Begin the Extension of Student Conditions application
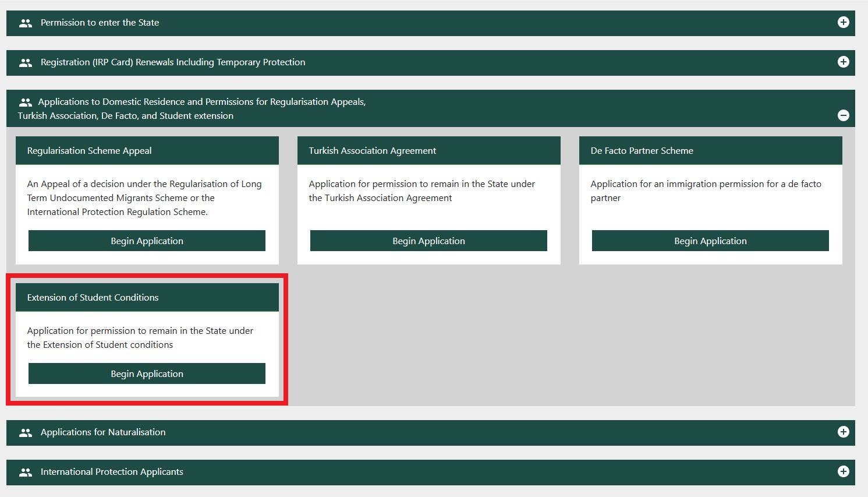The image size is (868, 497). [x=147, y=373]
